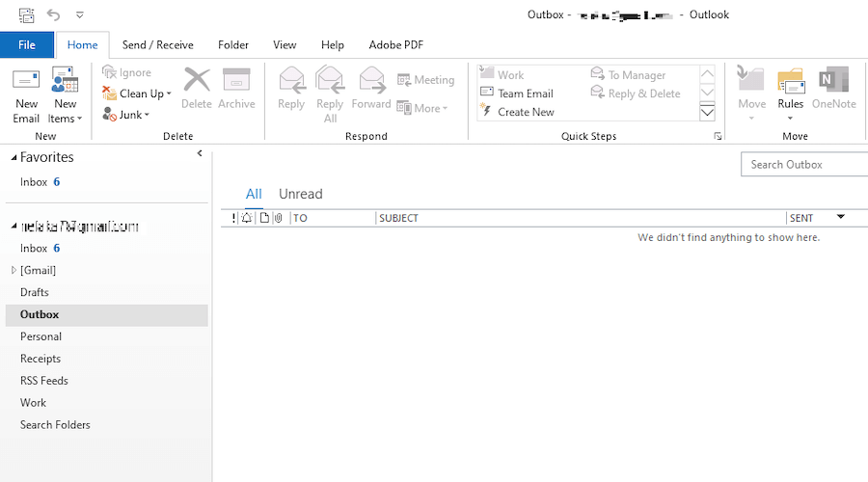Open the Send / Receive ribbon tab
Image resolution: width=868 pixels, height=482 pixels.
coord(158,44)
